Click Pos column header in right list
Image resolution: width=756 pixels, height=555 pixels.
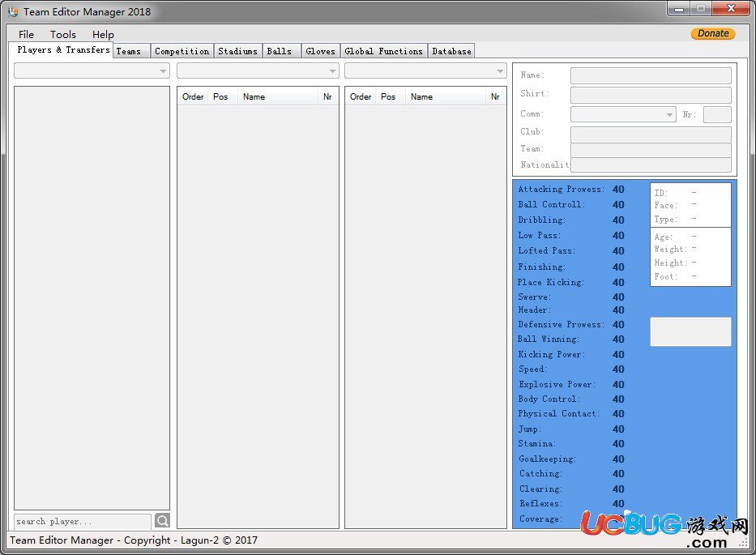pyautogui.click(x=388, y=96)
